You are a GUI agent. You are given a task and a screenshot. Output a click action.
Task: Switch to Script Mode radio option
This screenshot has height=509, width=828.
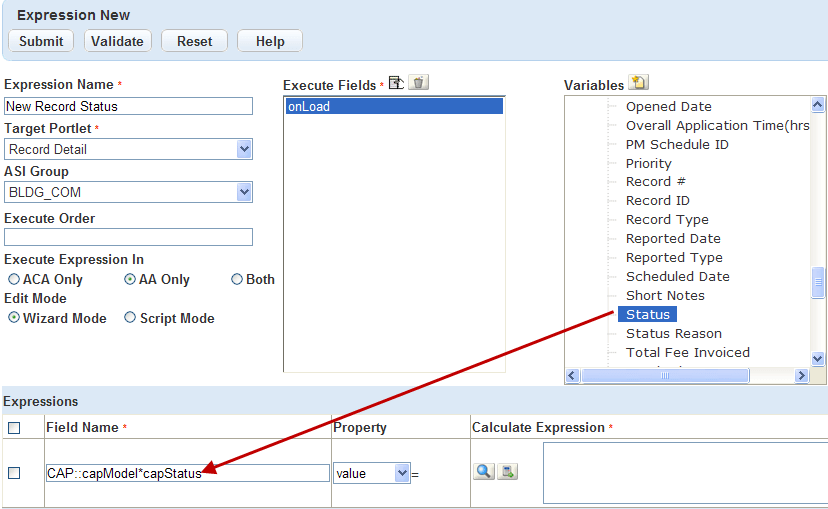pos(130,318)
